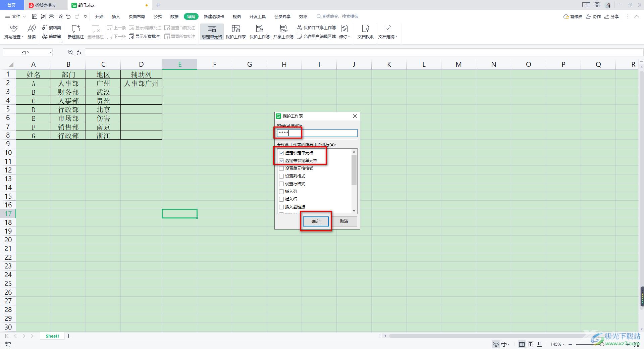The height and width of the screenshot is (349, 644).
Task: Click Protect and Share Workbook
Action: tap(316, 28)
